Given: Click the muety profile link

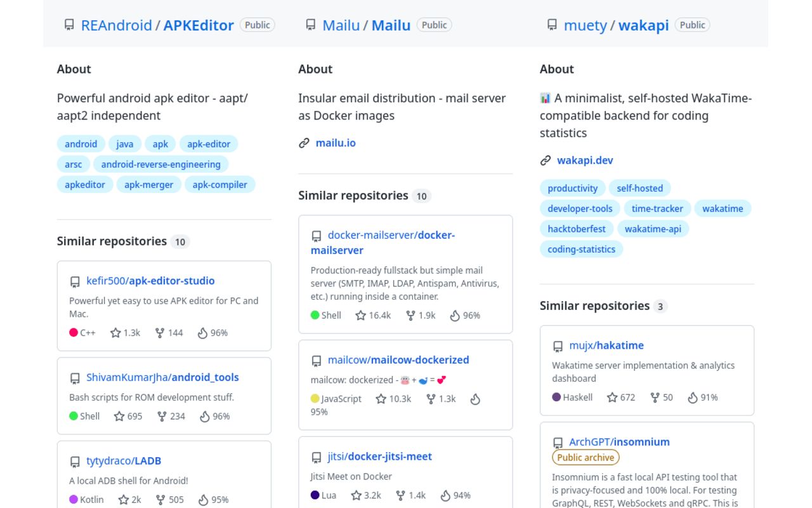Looking at the screenshot, I should point(585,25).
